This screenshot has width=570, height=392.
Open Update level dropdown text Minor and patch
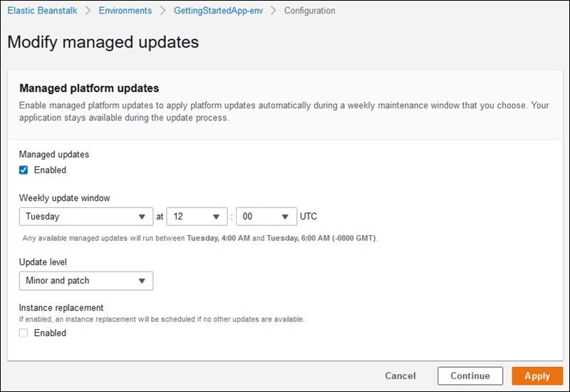(x=58, y=281)
